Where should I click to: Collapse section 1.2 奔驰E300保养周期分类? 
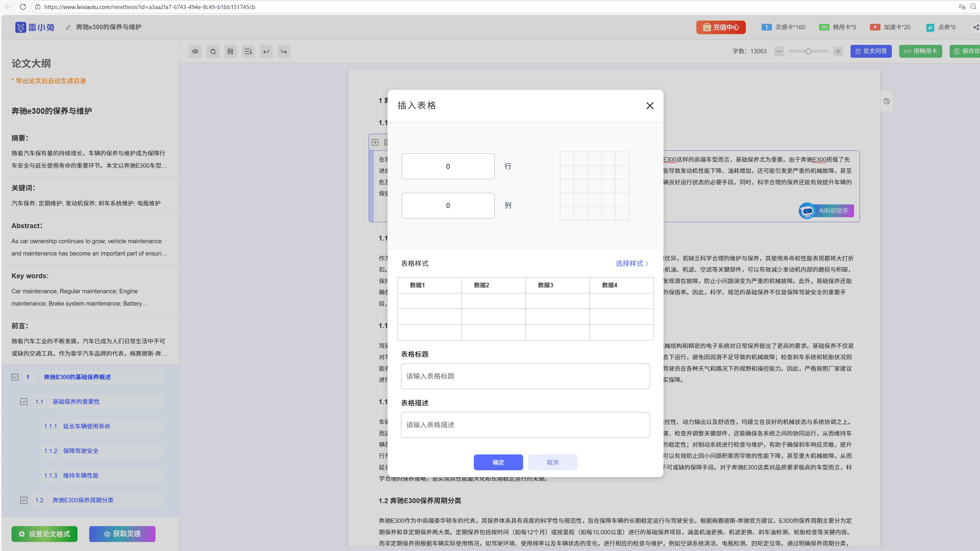pyautogui.click(x=24, y=500)
